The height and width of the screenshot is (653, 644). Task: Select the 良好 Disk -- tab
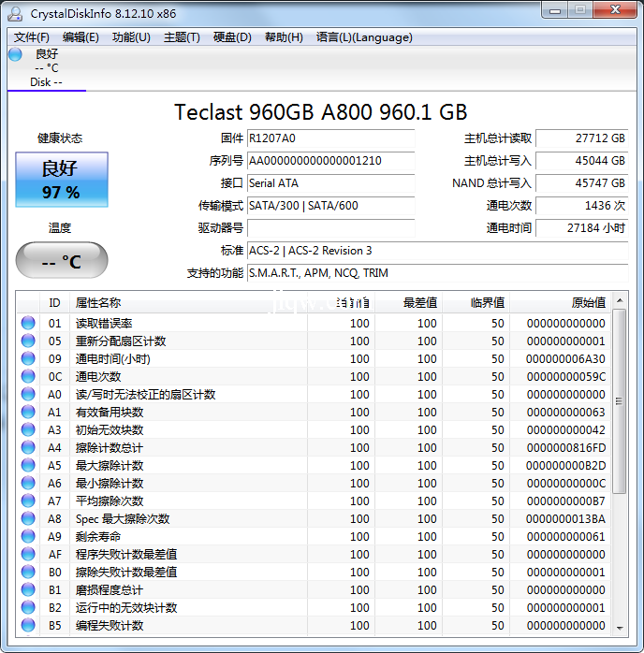pyautogui.click(x=46, y=68)
